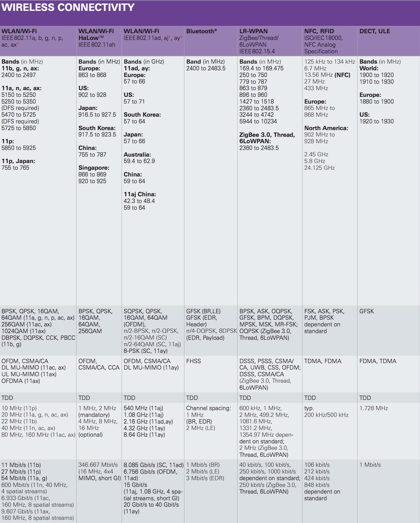The height and width of the screenshot is (523, 420).
Task: Select DECT World band '1900 to 1920'
Action: tap(377, 75)
